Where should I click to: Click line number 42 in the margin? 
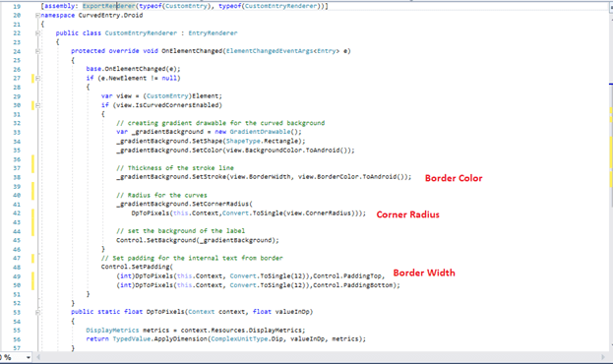pyautogui.click(x=17, y=213)
